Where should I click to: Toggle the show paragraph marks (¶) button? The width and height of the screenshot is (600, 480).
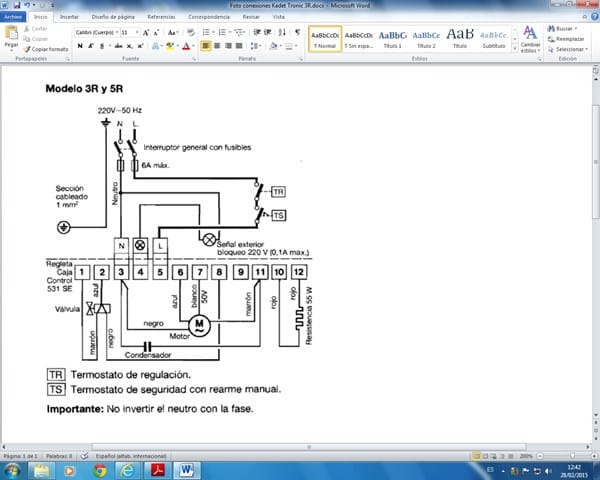pyautogui.click(x=298, y=32)
